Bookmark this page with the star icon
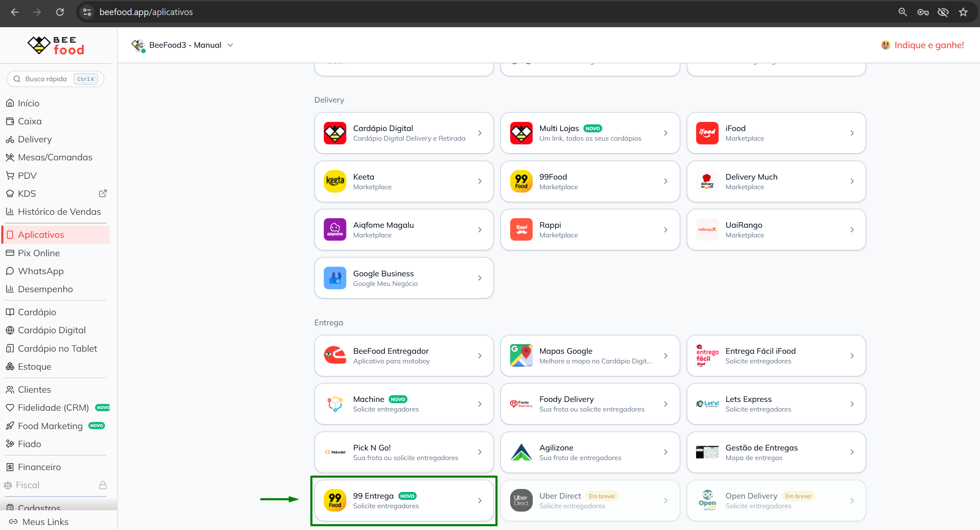 (963, 12)
